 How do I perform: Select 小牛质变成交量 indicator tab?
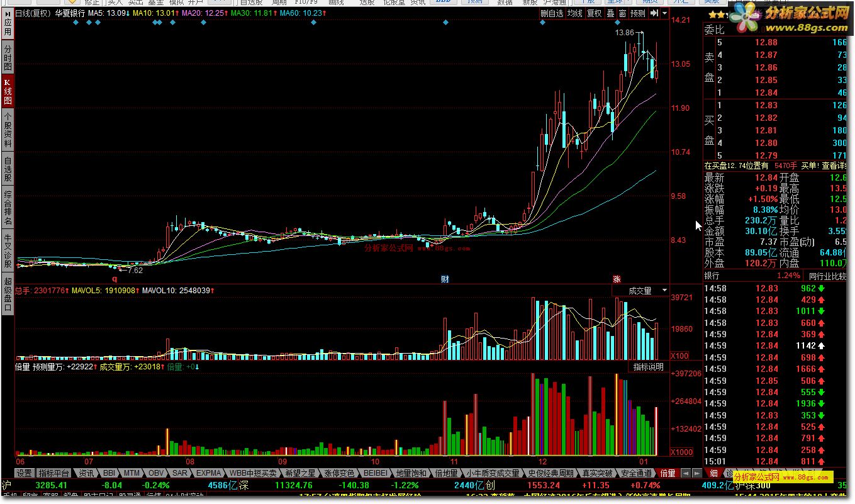(x=493, y=473)
